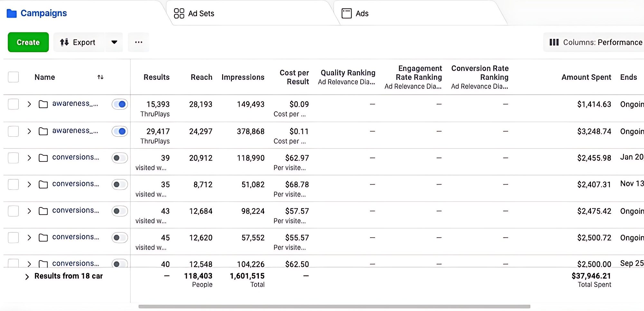
Task: Click folder icon of first awareness campaign
Action: 43,104
